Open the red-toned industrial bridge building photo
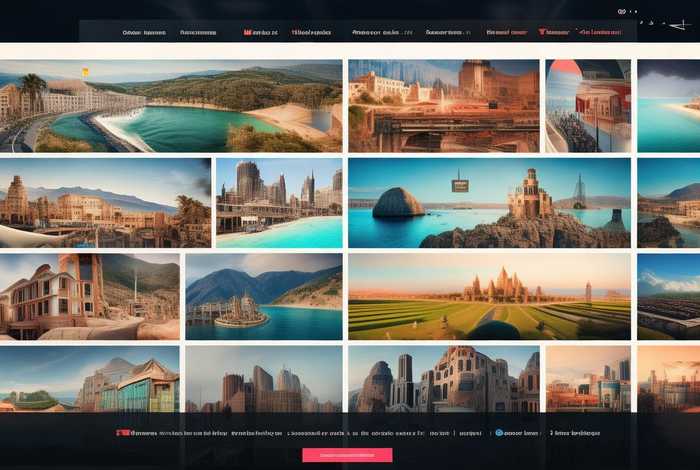This screenshot has height=470, width=700. 442,106
